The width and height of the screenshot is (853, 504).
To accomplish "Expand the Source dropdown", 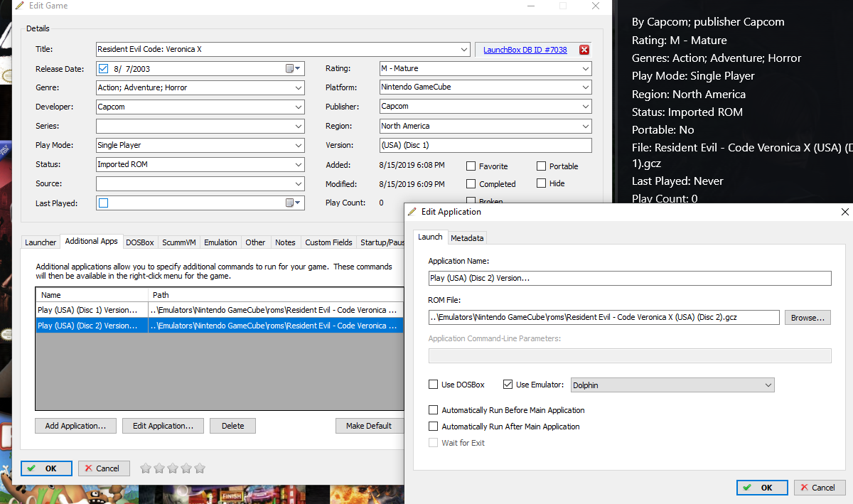I will pos(299,184).
